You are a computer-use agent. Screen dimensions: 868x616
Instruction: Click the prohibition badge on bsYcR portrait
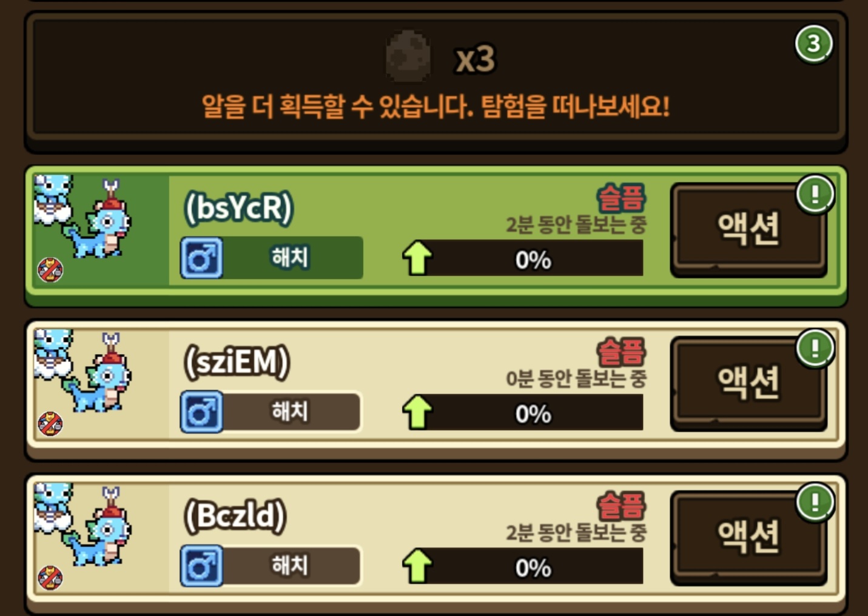[x=50, y=269]
